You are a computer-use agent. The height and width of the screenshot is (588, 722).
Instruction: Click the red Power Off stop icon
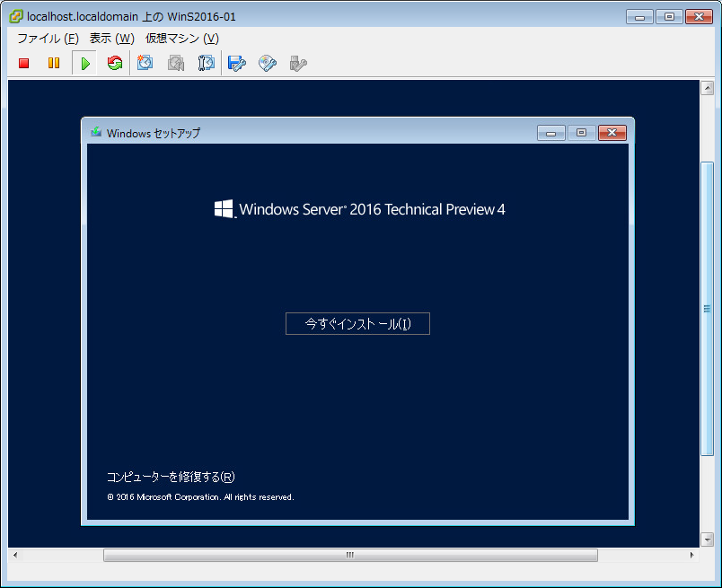click(24, 63)
